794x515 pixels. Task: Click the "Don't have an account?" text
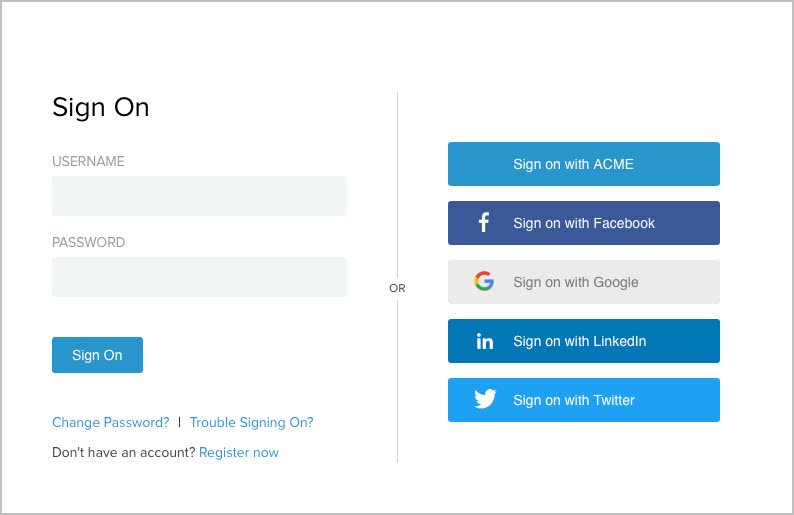pyautogui.click(x=123, y=453)
